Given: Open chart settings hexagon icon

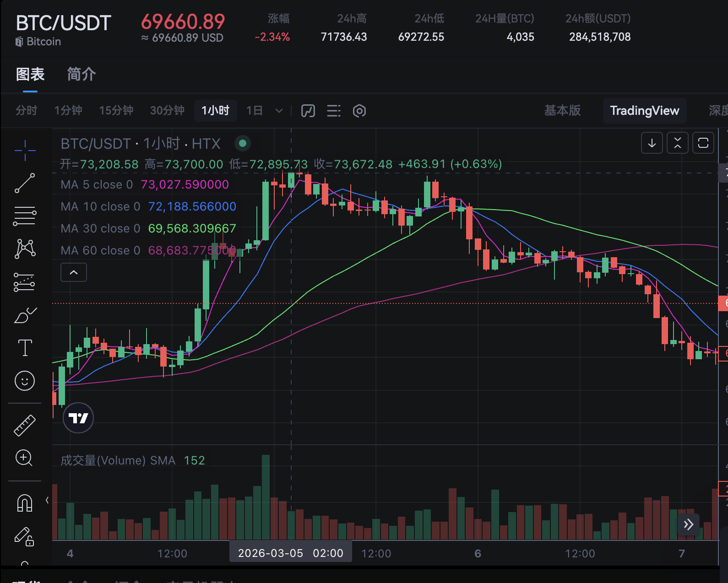Looking at the screenshot, I should (x=359, y=111).
